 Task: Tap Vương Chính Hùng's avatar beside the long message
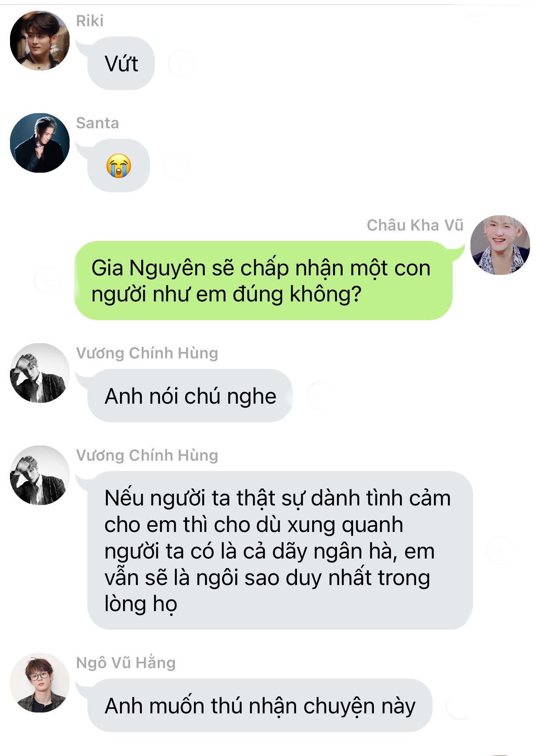[40, 475]
